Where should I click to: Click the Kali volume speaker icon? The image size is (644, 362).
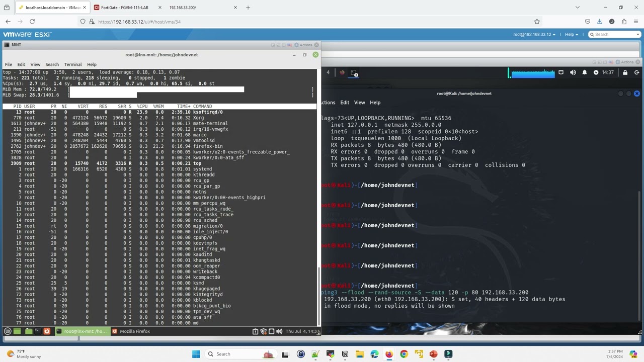pos(573,72)
